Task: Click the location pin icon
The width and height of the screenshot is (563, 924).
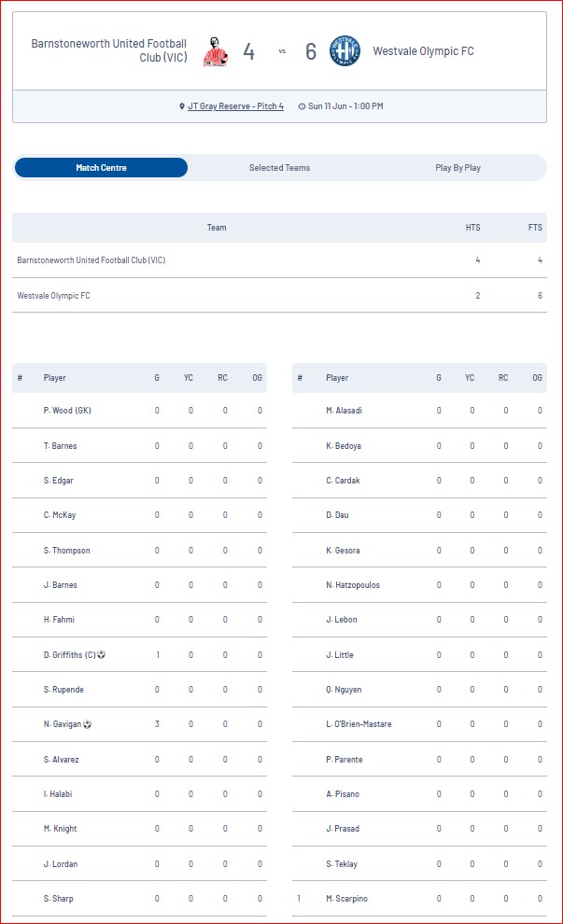Action: point(182,106)
